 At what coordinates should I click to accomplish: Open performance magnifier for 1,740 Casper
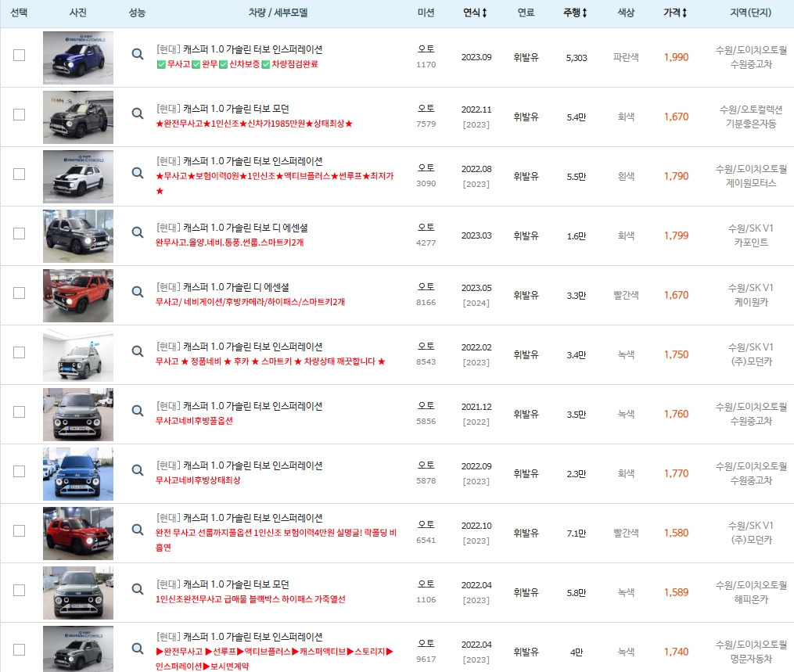(137, 649)
